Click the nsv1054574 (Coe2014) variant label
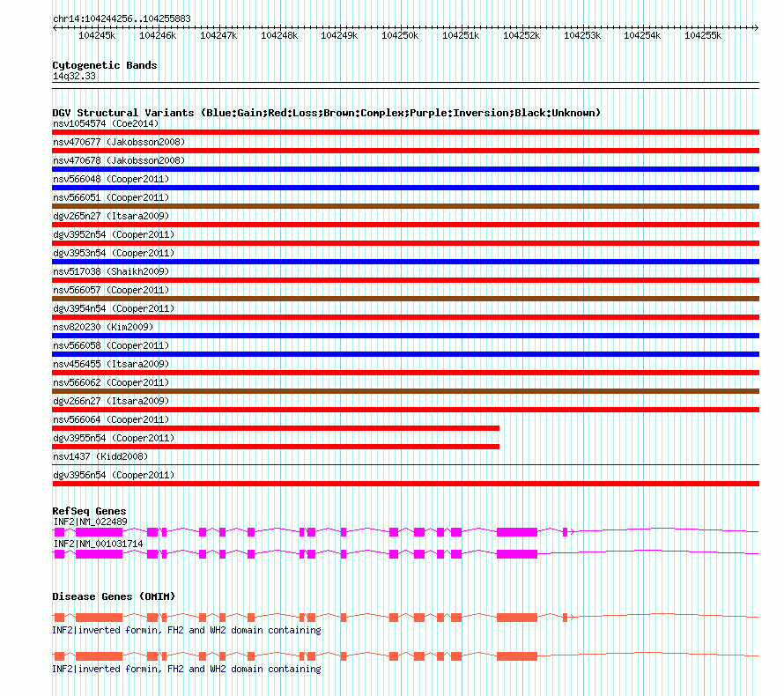Screen dimensions: 784x696 106,123
